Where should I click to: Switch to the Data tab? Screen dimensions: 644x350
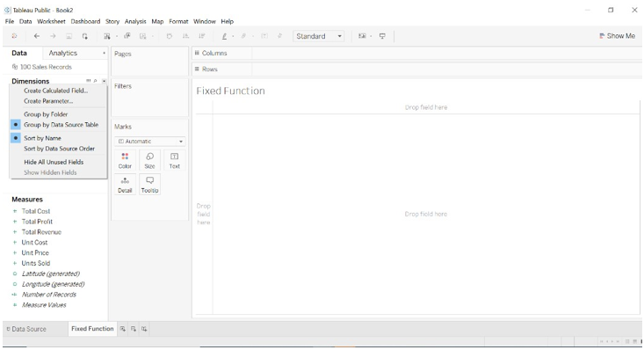point(19,53)
